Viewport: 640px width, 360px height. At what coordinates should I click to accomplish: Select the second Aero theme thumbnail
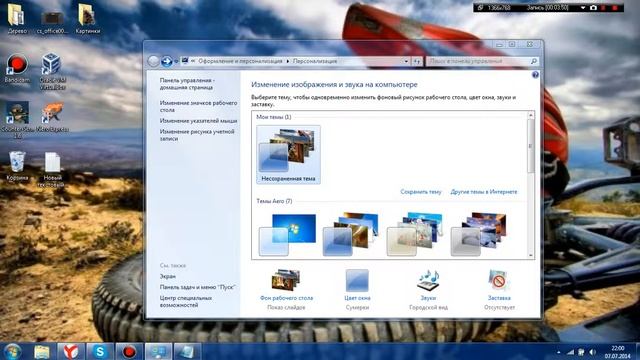(351, 234)
